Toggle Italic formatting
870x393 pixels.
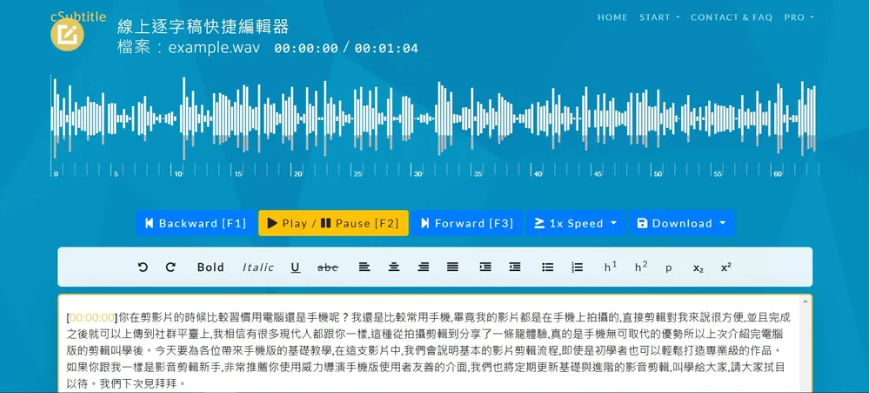(258, 267)
